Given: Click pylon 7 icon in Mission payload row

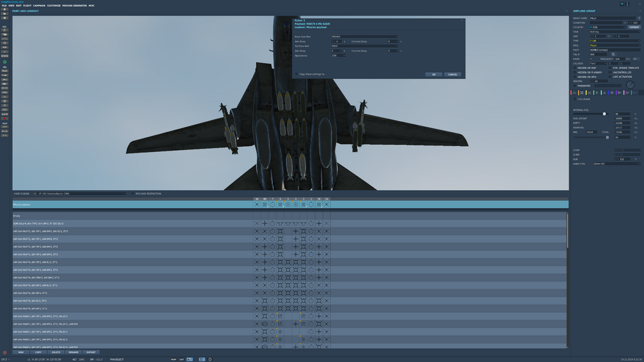Looking at the screenshot, I should [x=272, y=205].
